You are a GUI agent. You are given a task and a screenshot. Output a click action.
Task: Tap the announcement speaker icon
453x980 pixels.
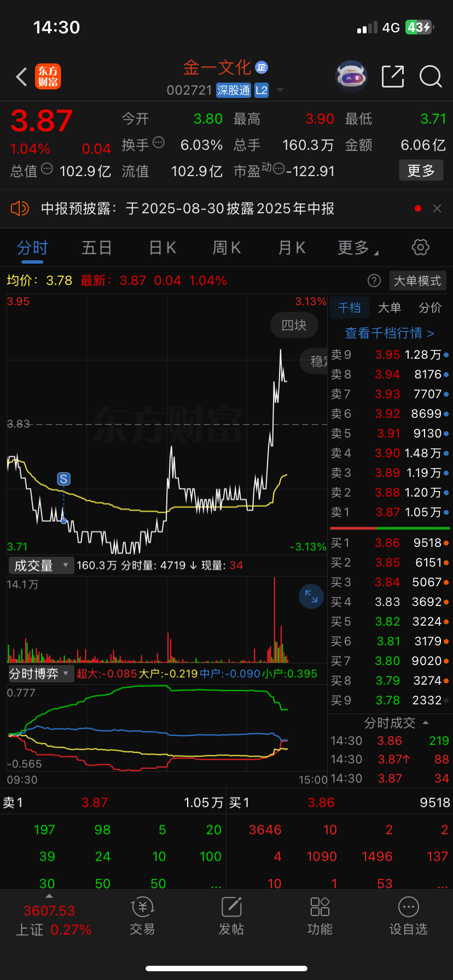pyautogui.click(x=20, y=208)
